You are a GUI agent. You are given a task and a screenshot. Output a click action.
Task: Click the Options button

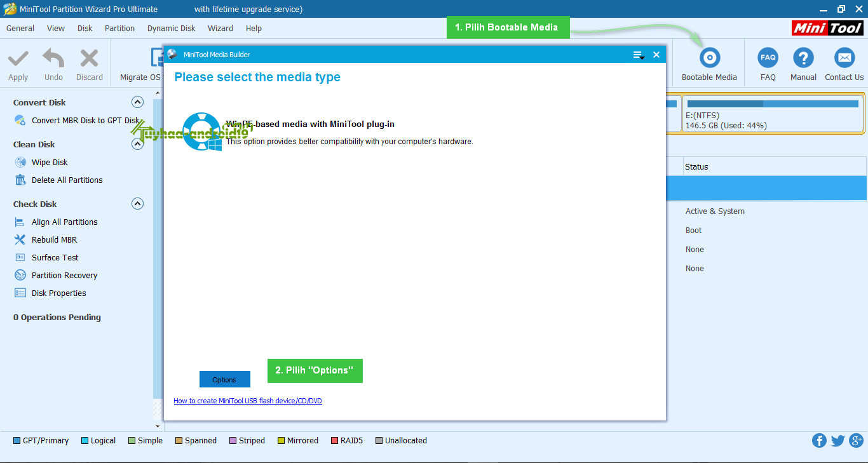coord(224,379)
